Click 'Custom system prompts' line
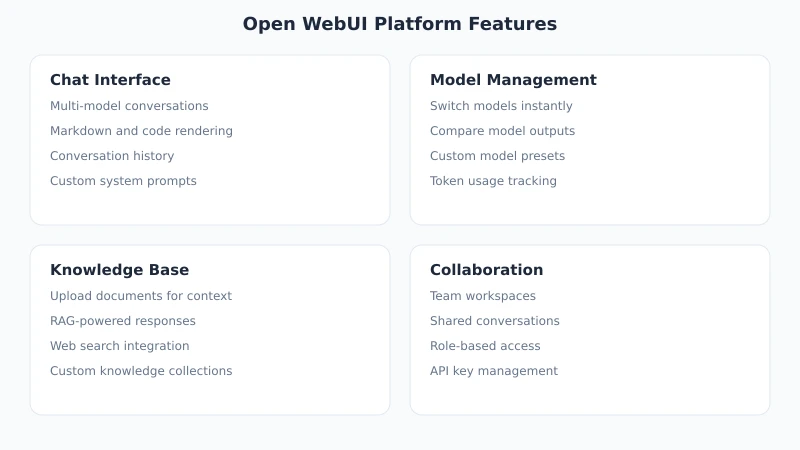 [123, 181]
